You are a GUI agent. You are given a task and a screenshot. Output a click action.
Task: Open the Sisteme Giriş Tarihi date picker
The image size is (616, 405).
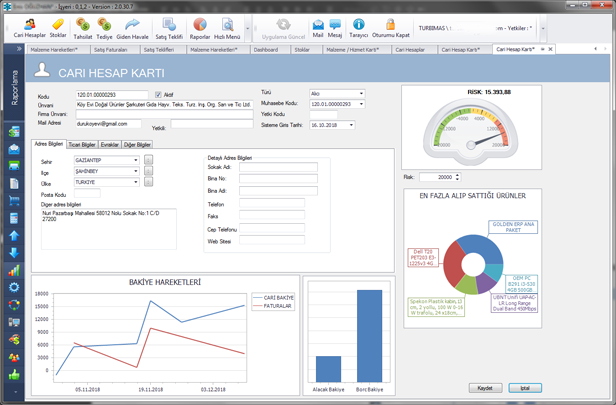point(351,125)
